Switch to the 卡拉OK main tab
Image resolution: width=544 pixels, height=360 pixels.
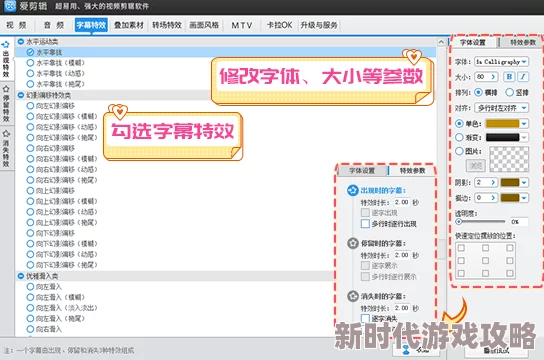point(279,25)
